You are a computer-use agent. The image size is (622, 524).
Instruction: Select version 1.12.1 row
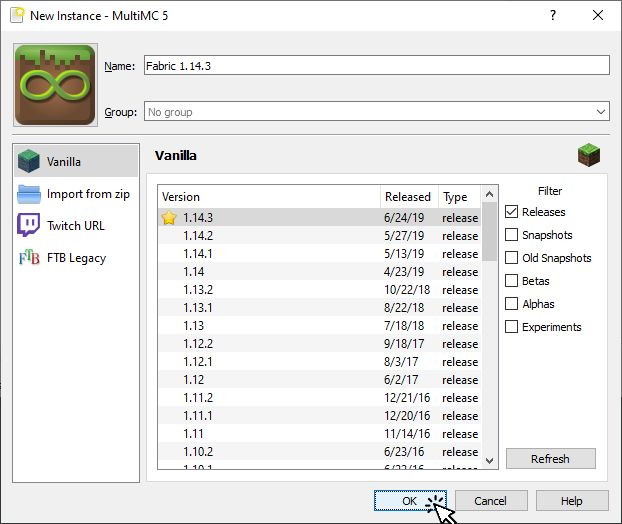(x=319, y=361)
